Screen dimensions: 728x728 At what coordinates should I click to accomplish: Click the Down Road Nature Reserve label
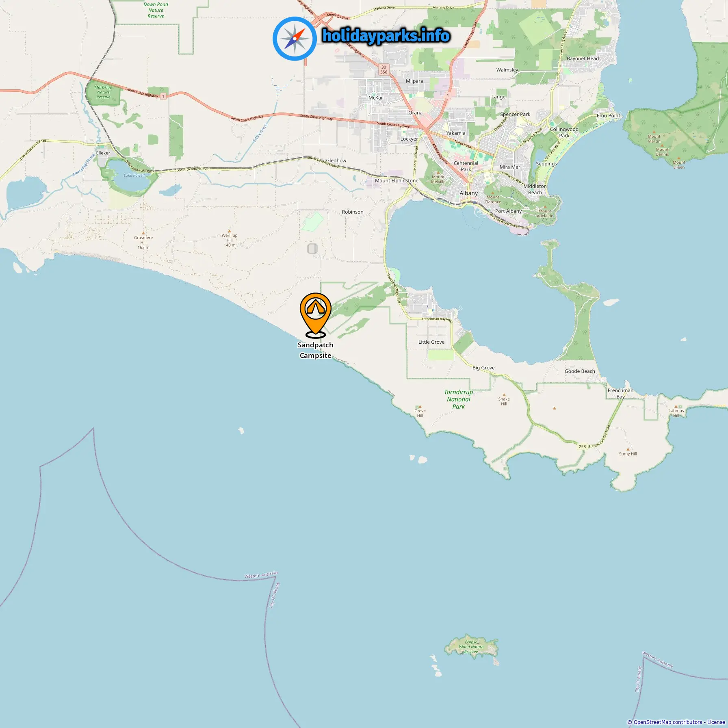click(x=156, y=10)
